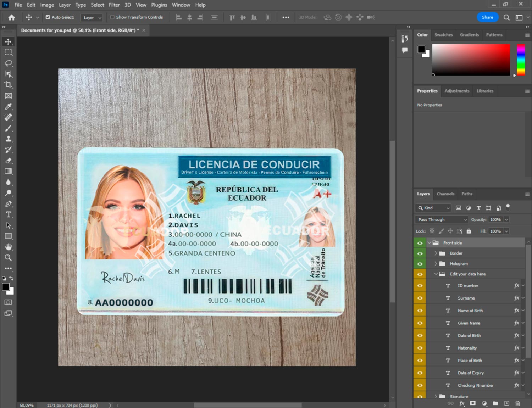Uncheck the Auto-Select checkbox
This screenshot has height=408, width=532.
coord(48,17)
